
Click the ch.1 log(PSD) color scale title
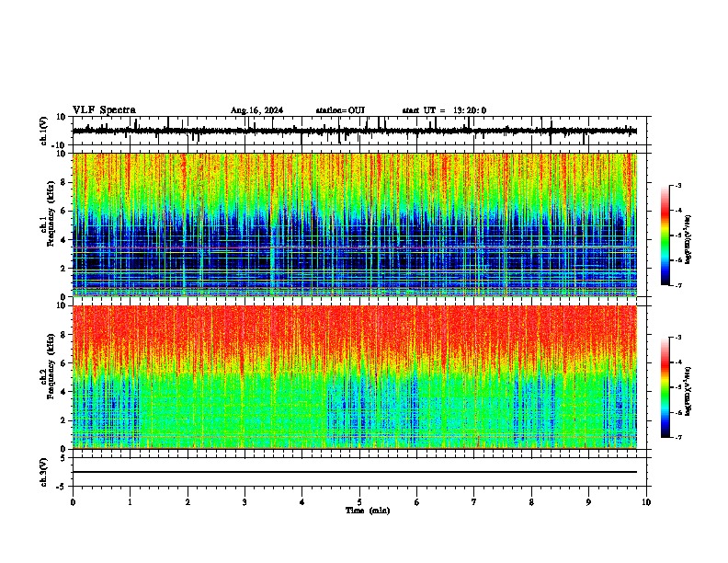(x=688, y=239)
